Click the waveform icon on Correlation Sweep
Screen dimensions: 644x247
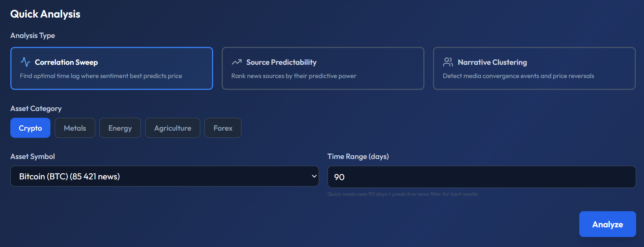pos(25,62)
